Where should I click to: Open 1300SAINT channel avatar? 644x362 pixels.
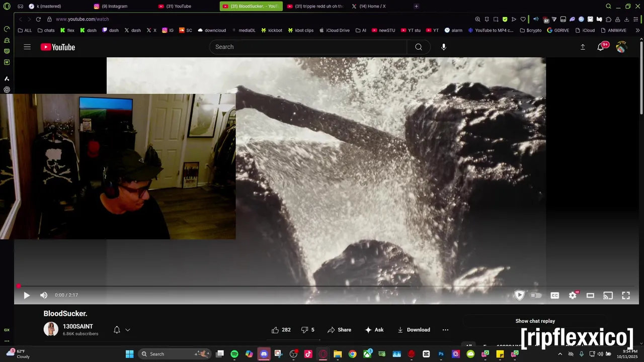(x=51, y=329)
